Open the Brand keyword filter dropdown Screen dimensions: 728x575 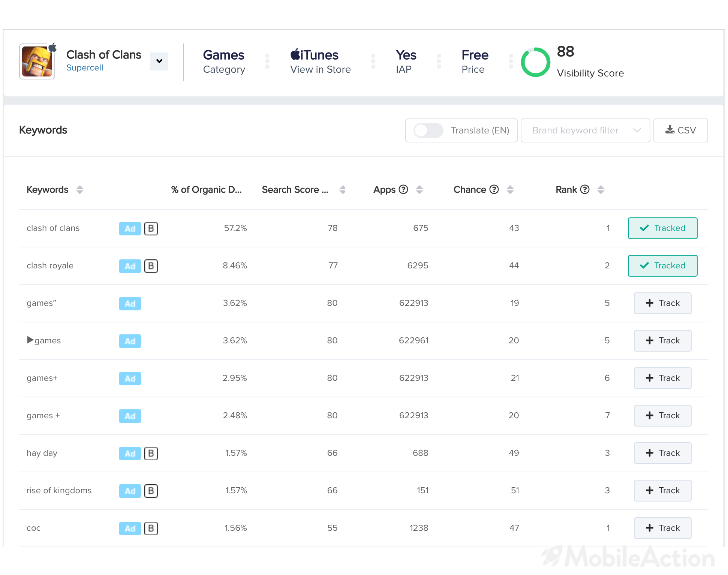pos(585,130)
